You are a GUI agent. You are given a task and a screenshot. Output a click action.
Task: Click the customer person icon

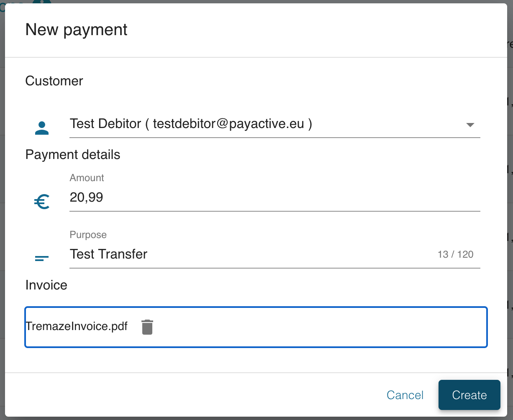(42, 128)
